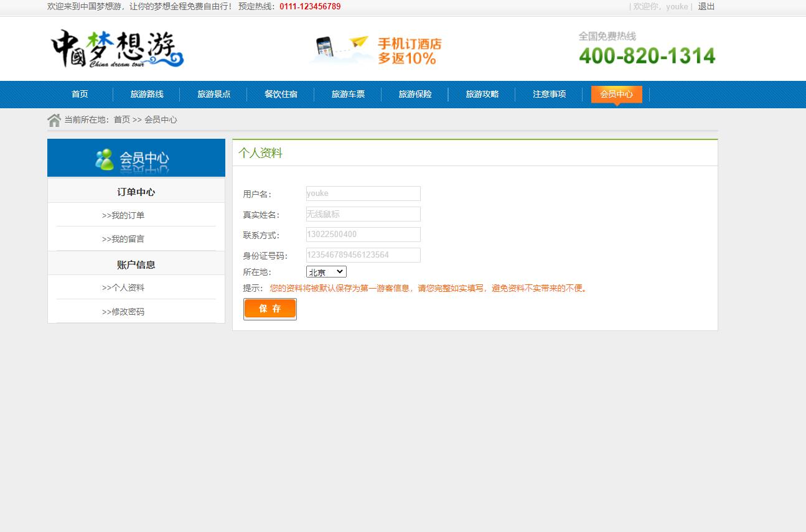The width and height of the screenshot is (806, 532).
Task: Open the 旅游景点 navigation item
Action: click(213, 94)
